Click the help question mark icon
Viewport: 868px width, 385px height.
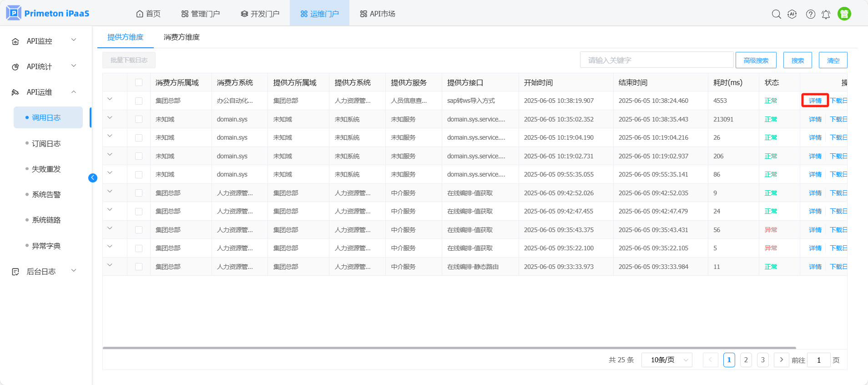coord(810,14)
